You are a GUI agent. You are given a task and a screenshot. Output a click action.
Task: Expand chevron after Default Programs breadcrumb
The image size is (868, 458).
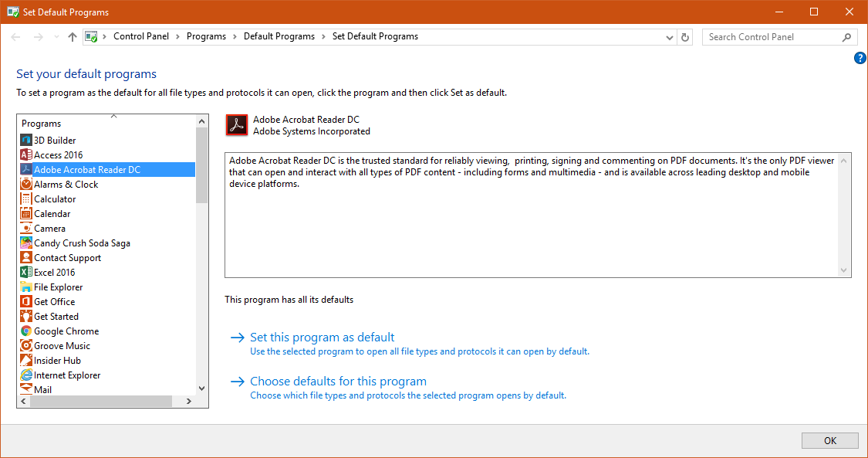click(323, 36)
